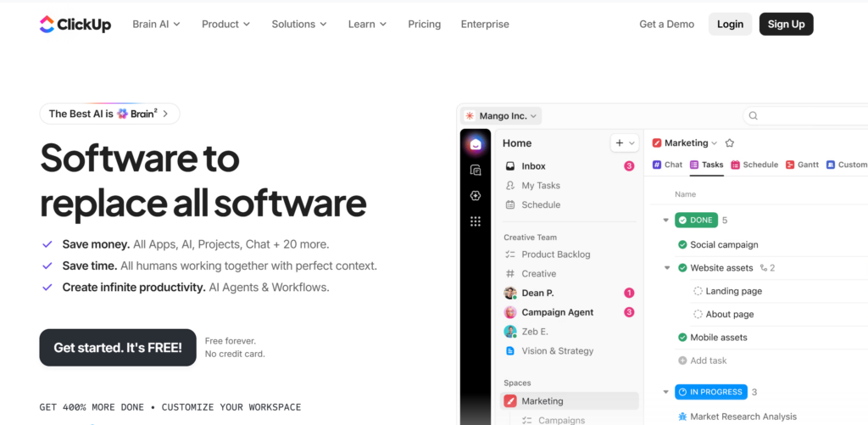Viewport: 868px width, 425px height.
Task: Click the subtask count icon on Website assets
Action: [765, 268]
